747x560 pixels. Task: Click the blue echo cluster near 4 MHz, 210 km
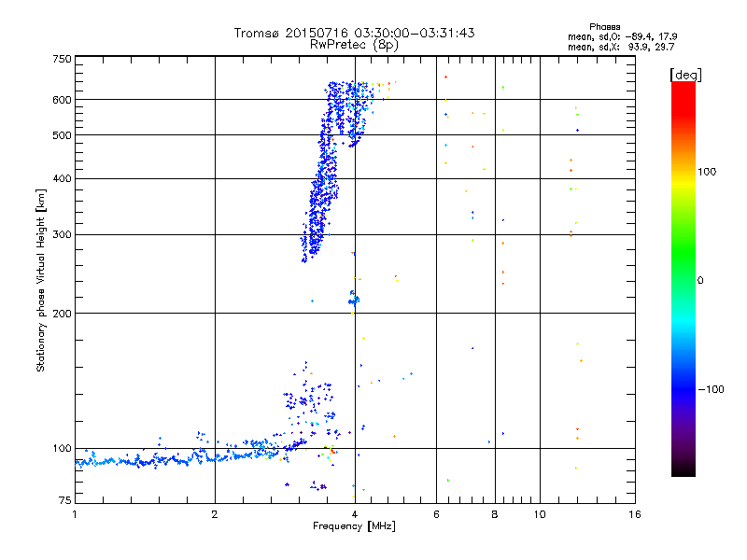pyautogui.click(x=354, y=299)
